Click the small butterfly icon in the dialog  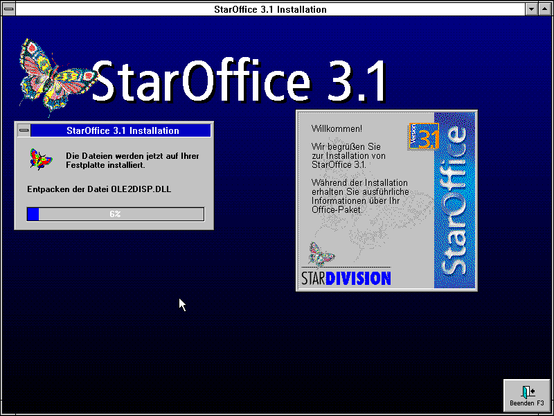pyautogui.click(x=41, y=159)
